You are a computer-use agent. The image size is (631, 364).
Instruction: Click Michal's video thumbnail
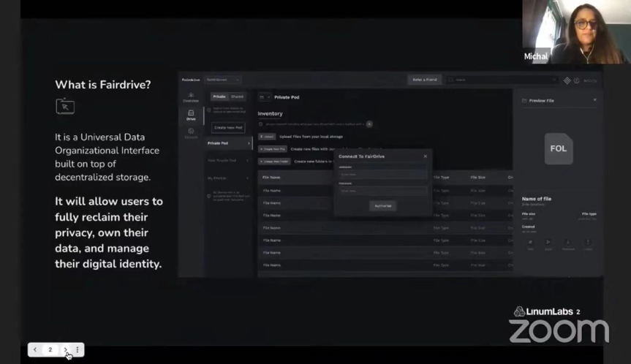pyautogui.click(x=576, y=31)
